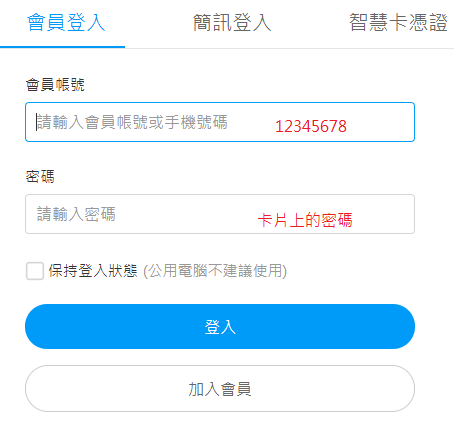Click the text cursor in the account field
The height and width of the screenshot is (427, 454).
point(36,122)
